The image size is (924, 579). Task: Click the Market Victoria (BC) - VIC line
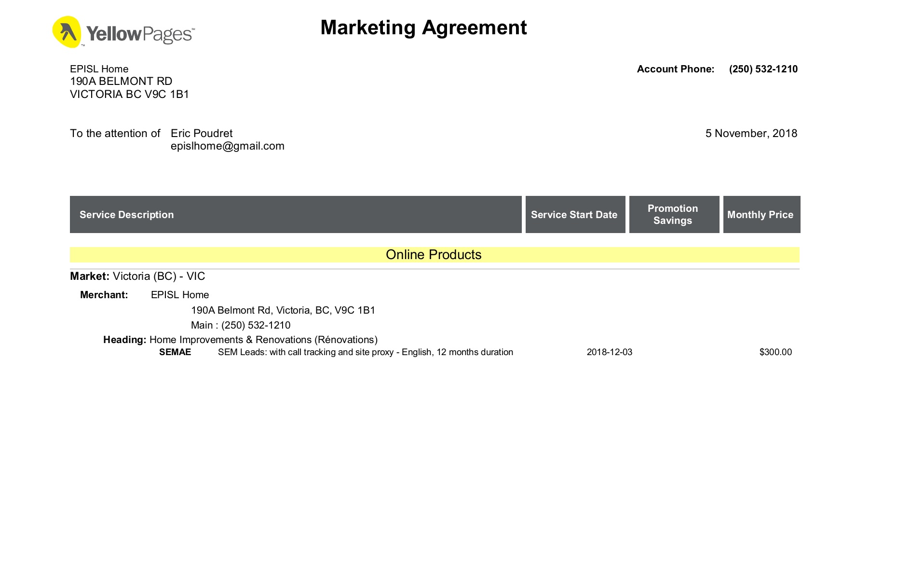click(137, 276)
